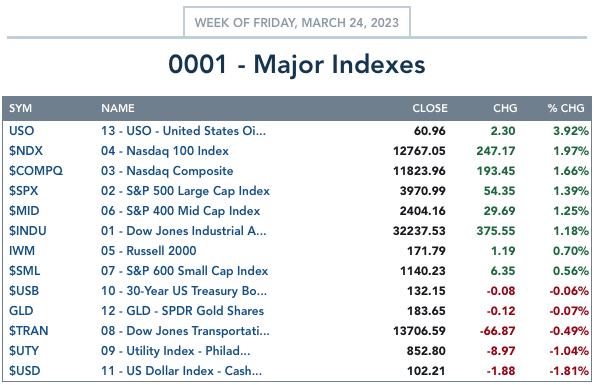Sort table by NAME column header
This screenshot has height=385, width=596.
[x=117, y=108]
